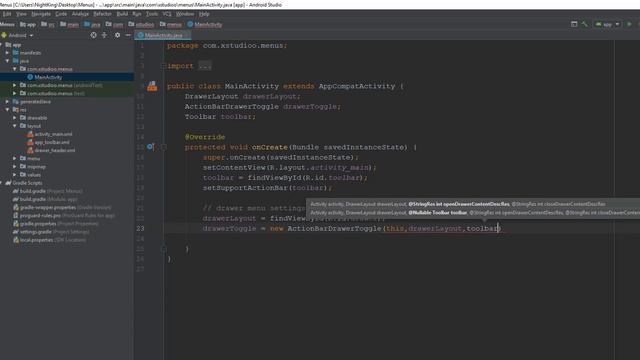Click the drawer_header.xml file icon

tap(30, 150)
